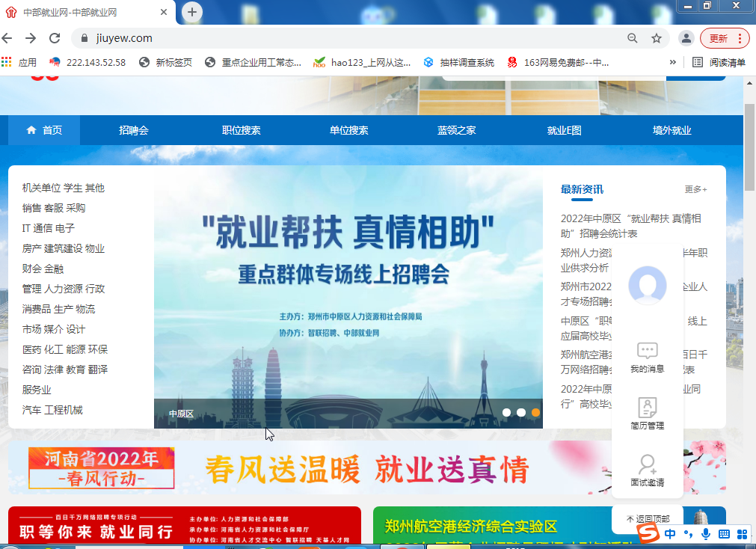This screenshot has height=549, width=756.
Task: Reload the jiuyew.com page
Action: (55, 38)
